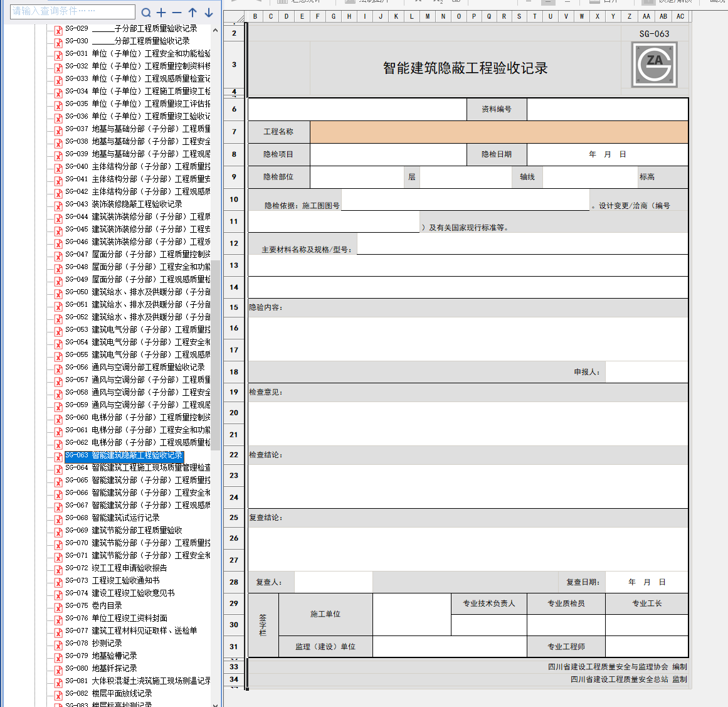Open SG-078 抄测记录

94,643
